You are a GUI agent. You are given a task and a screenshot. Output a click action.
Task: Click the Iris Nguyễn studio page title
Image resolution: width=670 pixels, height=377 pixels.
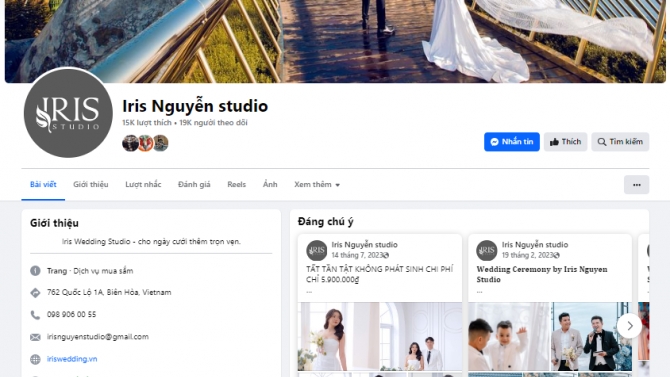point(195,106)
